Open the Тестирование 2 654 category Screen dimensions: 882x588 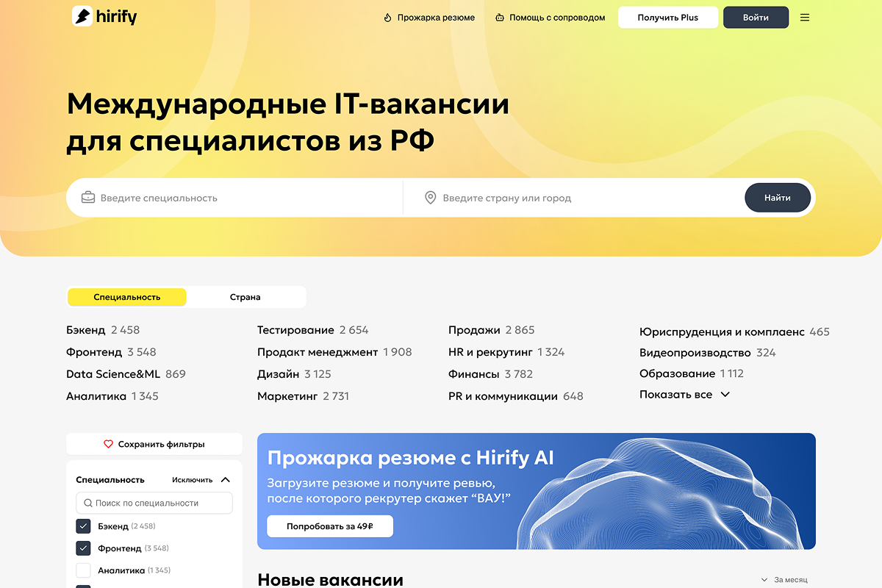click(x=313, y=330)
